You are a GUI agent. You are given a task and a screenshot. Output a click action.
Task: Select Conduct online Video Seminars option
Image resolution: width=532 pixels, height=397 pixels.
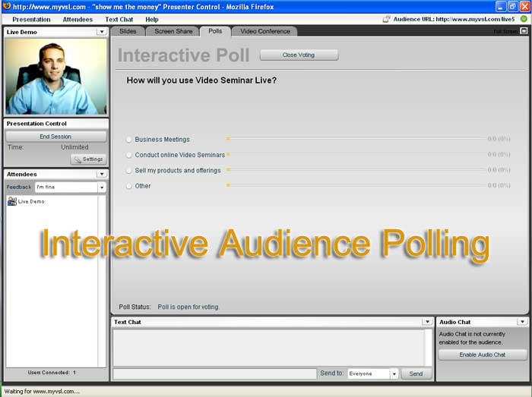tap(129, 155)
